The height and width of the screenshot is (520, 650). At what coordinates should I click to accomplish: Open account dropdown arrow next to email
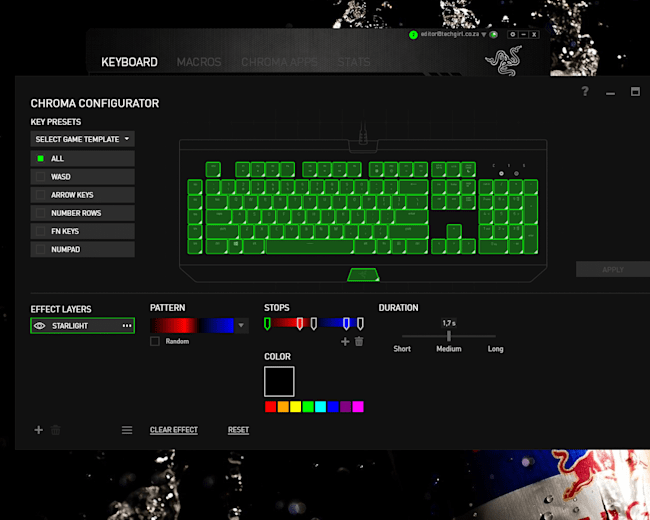tap(483, 35)
